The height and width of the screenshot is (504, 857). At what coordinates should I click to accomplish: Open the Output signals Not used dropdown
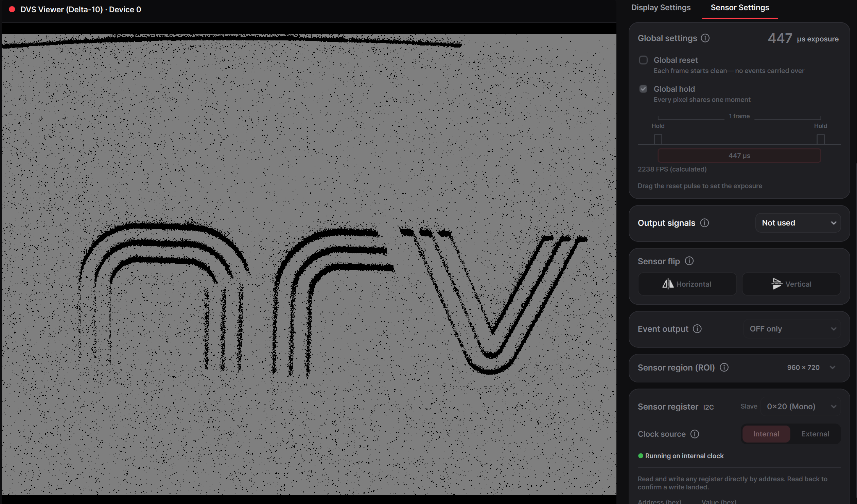(x=798, y=223)
